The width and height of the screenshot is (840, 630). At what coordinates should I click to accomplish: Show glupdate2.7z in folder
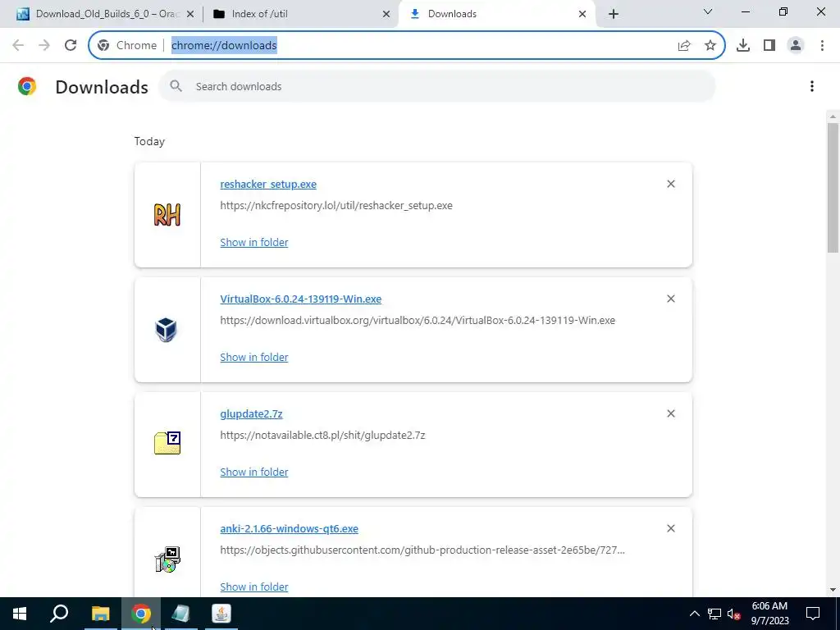254,472
